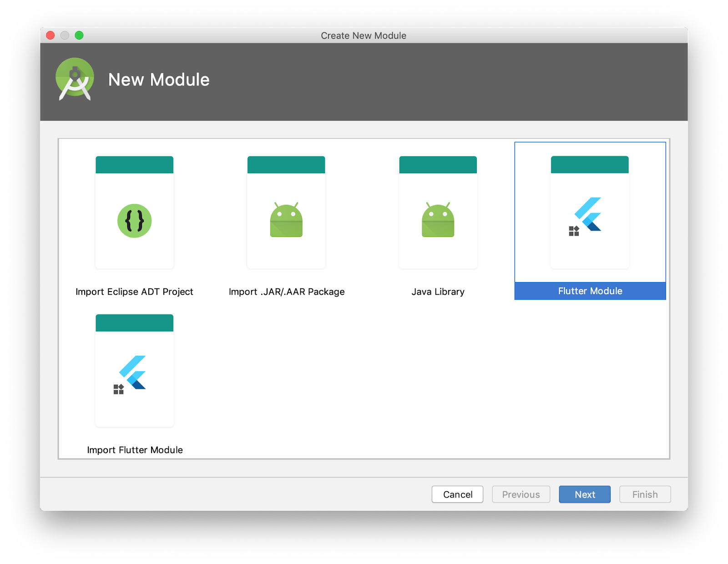Select the Import Eclipse ADT Project icon
Screen dimensions: 728x564
[134, 221]
